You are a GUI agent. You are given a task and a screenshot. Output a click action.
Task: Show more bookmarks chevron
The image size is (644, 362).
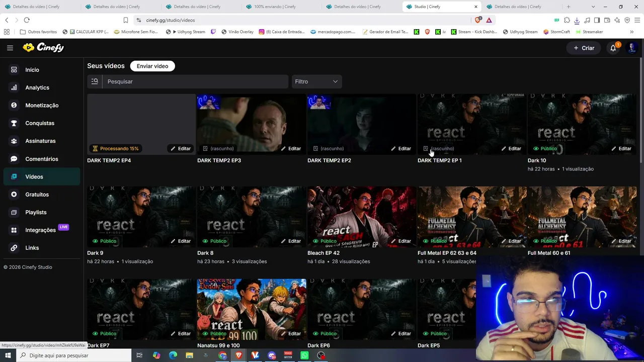click(632, 32)
